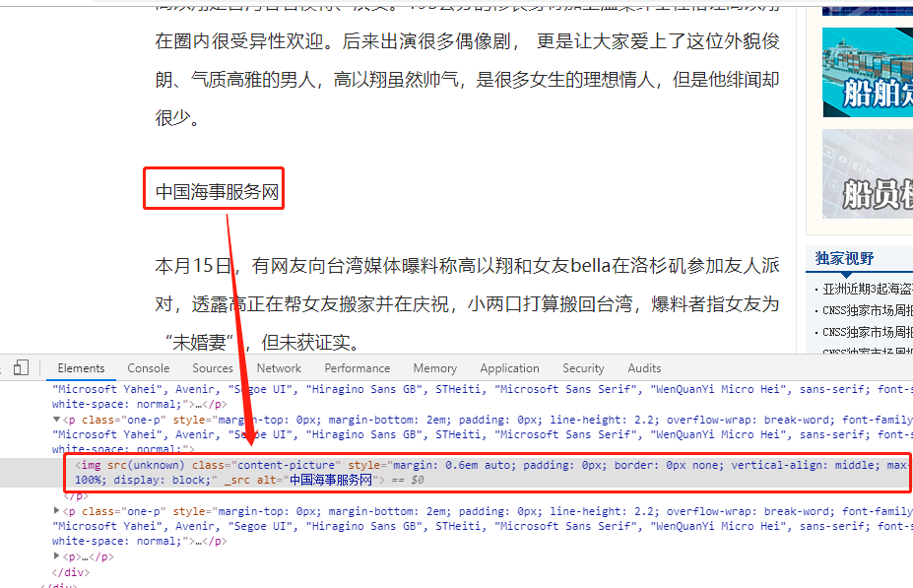The width and height of the screenshot is (913, 588).
Task: Expand the collapsed <p>…</p> node
Action: pyautogui.click(x=56, y=555)
